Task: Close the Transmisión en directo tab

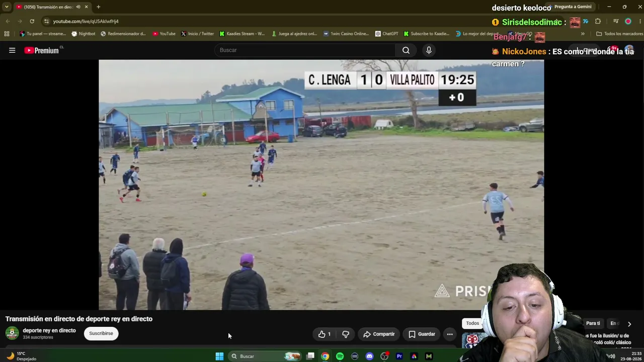Action: pos(86,7)
